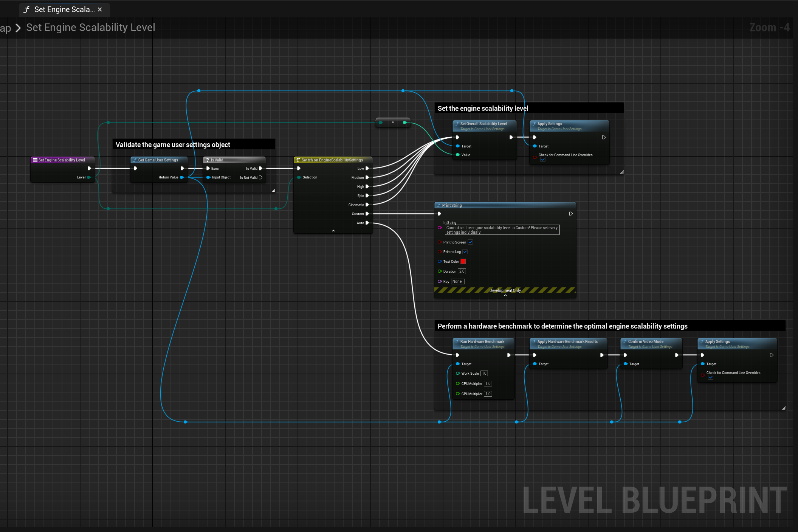Open the Key dropdown showing None
This screenshot has height=532, width=798.
coord(457,281)
